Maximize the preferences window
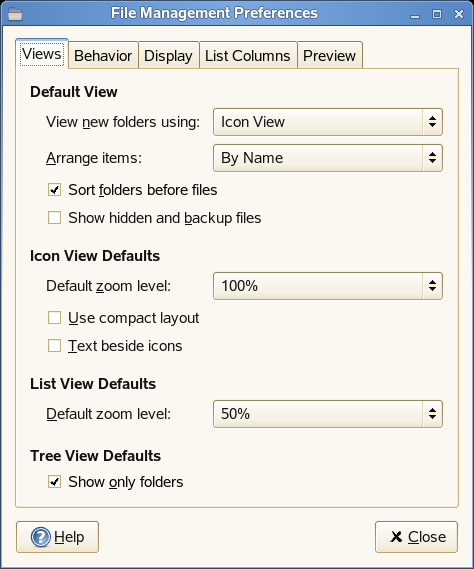 tap(437, 15)
